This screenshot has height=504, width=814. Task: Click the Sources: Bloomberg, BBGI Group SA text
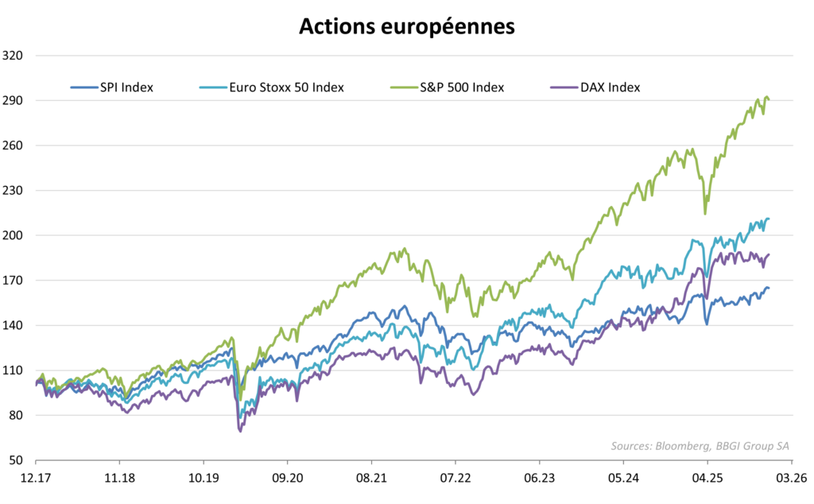click(700, 445)
